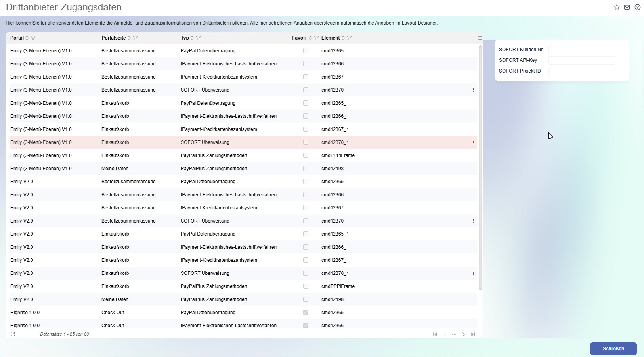
Task: Sort by the Portalseite column arrows
Action: point(129,38)
